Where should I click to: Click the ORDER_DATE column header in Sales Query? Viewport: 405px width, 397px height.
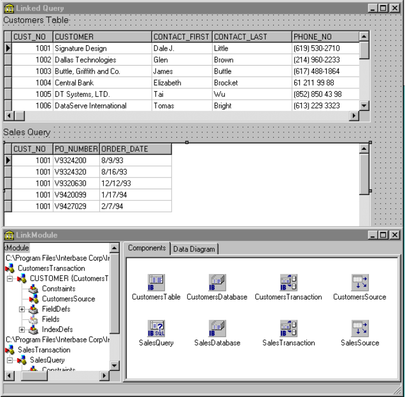136,149
